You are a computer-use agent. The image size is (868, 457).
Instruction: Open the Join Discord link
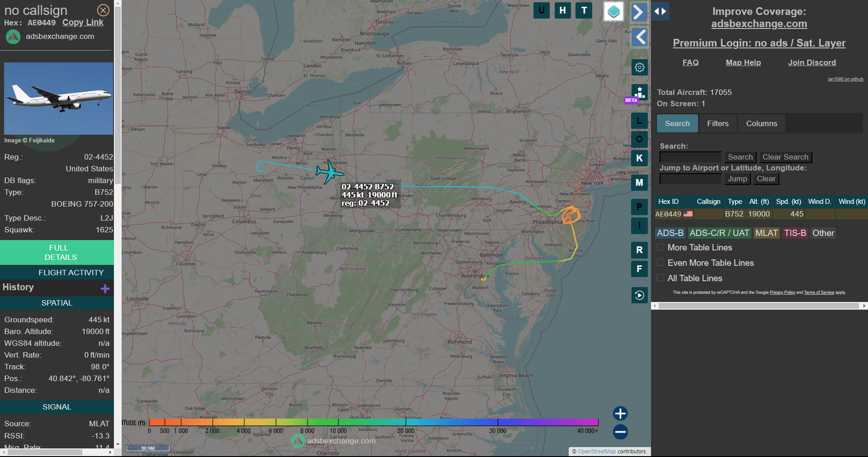[x=812, y=62]
